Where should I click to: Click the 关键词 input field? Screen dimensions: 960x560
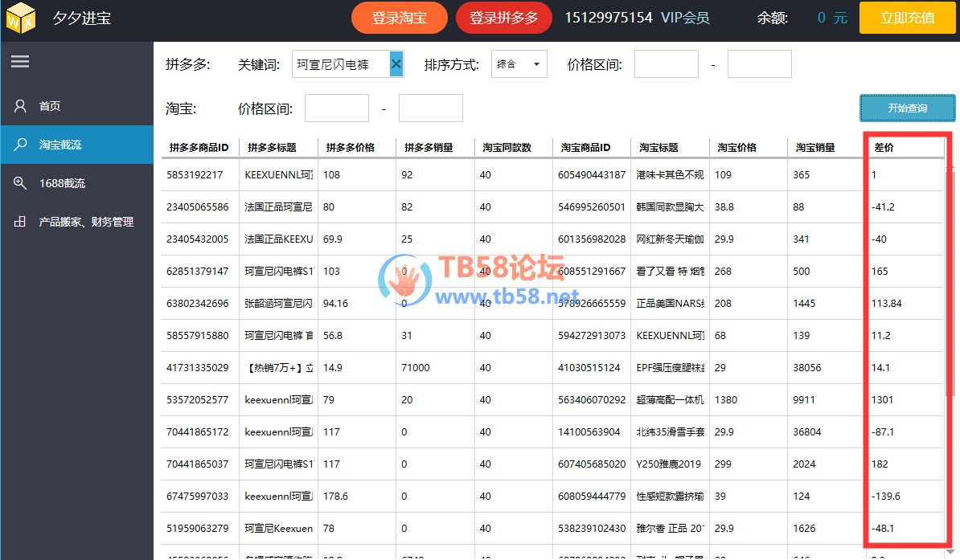(347, 63)
